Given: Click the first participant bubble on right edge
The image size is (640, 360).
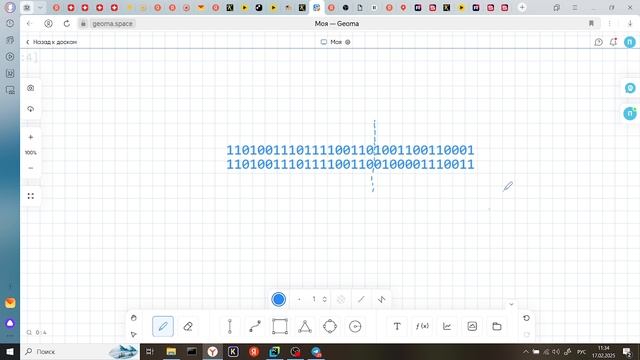Looking at the screenshot, I should coord(630,88).
